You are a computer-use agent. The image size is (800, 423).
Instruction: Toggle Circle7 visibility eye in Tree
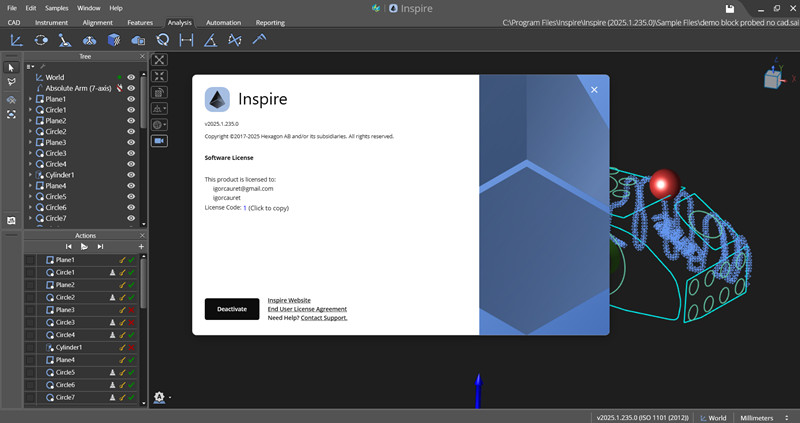[131, 218]
